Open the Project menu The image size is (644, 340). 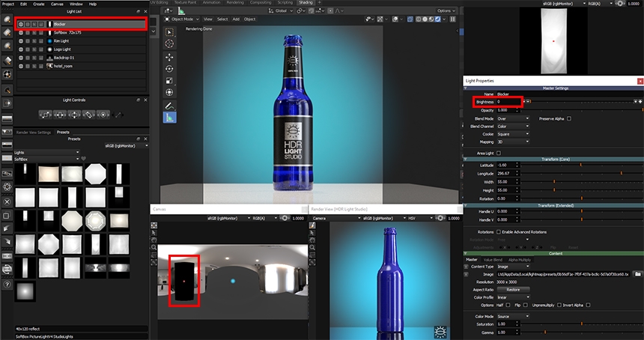point(8,4)
